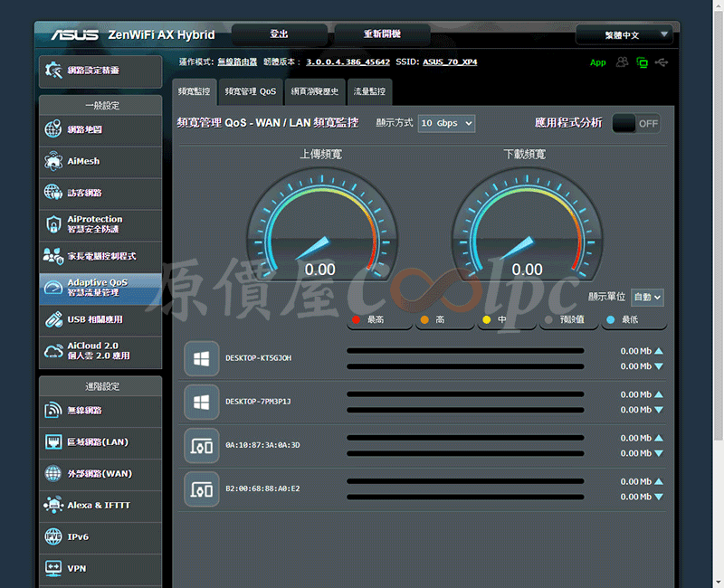Open AiProtection shield icon
The image size is (724, 588).
click(x=53, y=224)
